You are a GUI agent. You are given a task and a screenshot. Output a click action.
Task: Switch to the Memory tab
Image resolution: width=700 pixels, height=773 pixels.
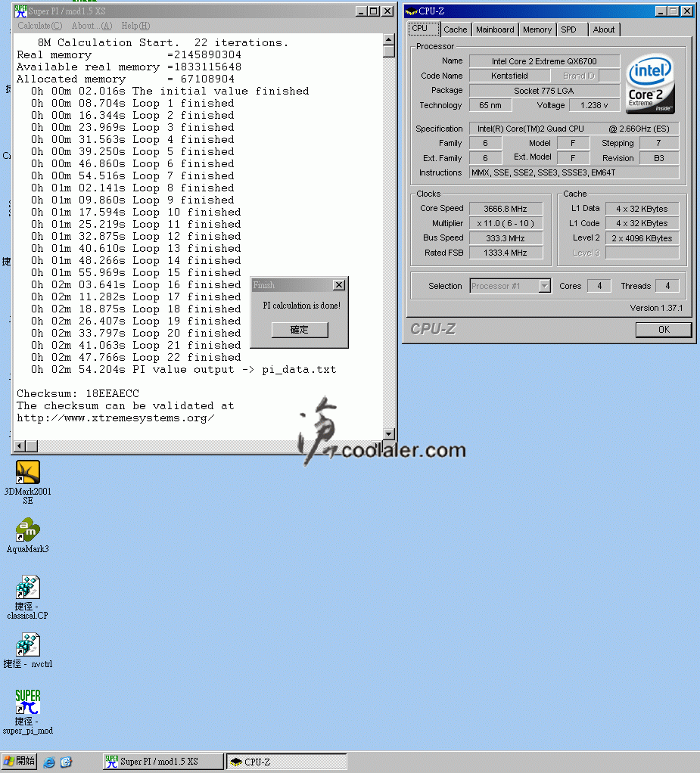537,29
